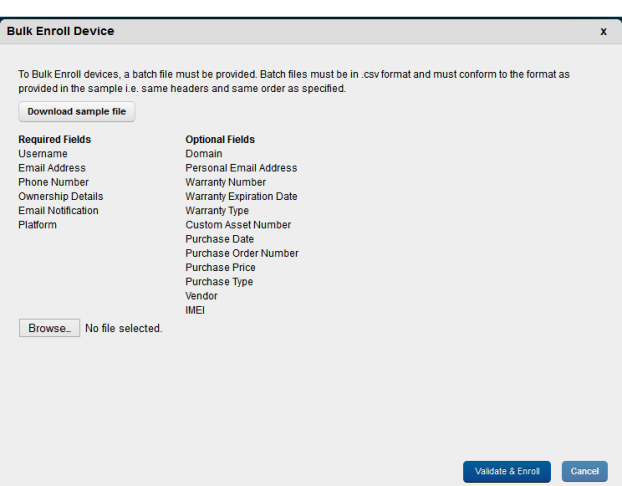Click the IMEI optional field label
Viewport: 622px width, 486px height.
pos(195,310)
